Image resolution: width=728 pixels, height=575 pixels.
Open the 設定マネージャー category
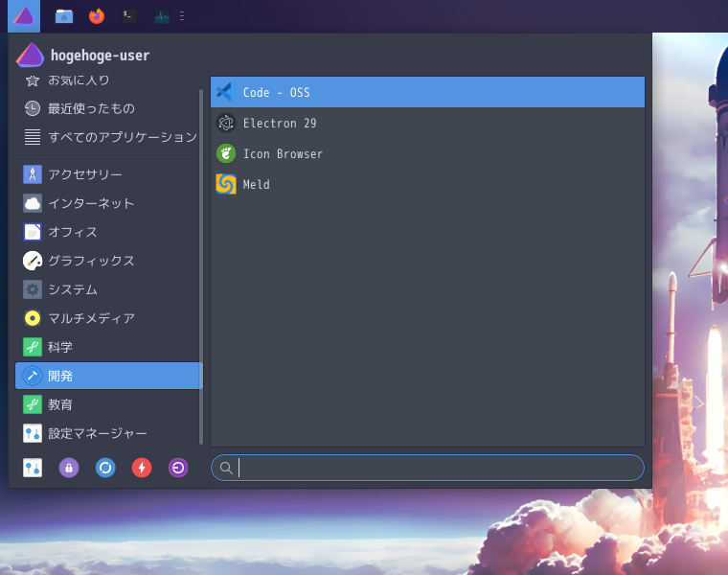coord(107,433)
